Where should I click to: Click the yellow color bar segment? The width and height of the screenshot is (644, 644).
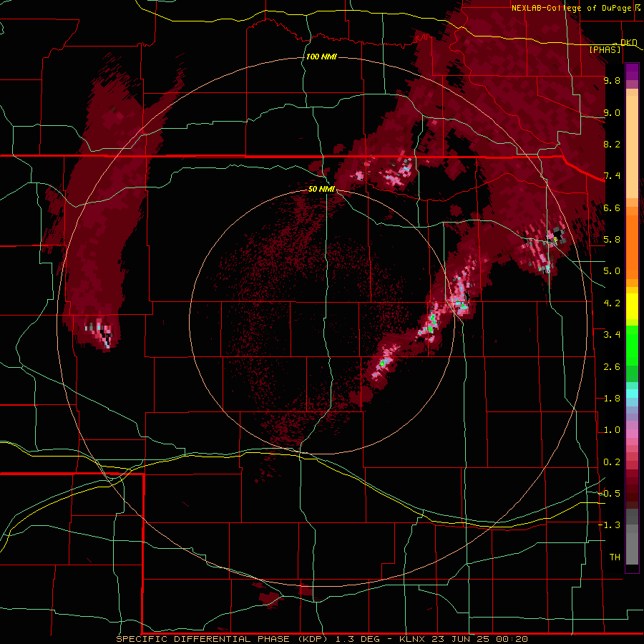(x=632, y=306)
